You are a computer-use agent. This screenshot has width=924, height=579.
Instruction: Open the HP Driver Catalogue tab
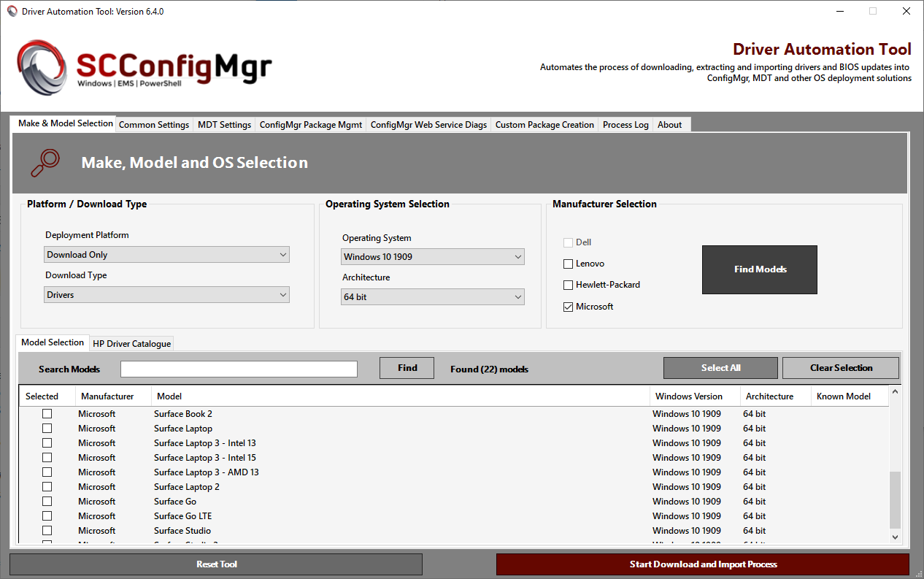click(x=131, y=343)
